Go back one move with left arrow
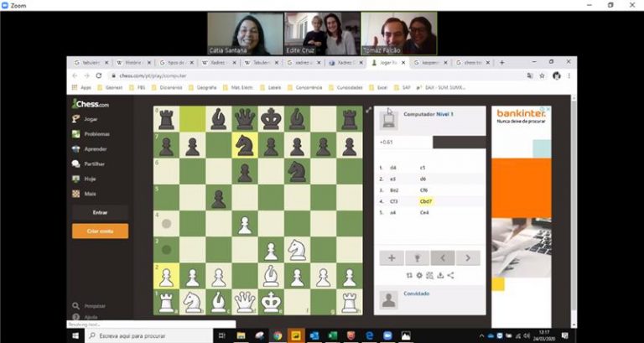Screen dimensions: 644x343 click(x=443, y=258)
